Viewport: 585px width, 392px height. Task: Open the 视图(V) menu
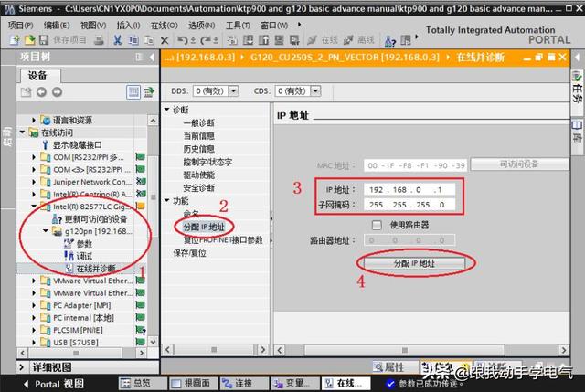(x=93, y=25)
